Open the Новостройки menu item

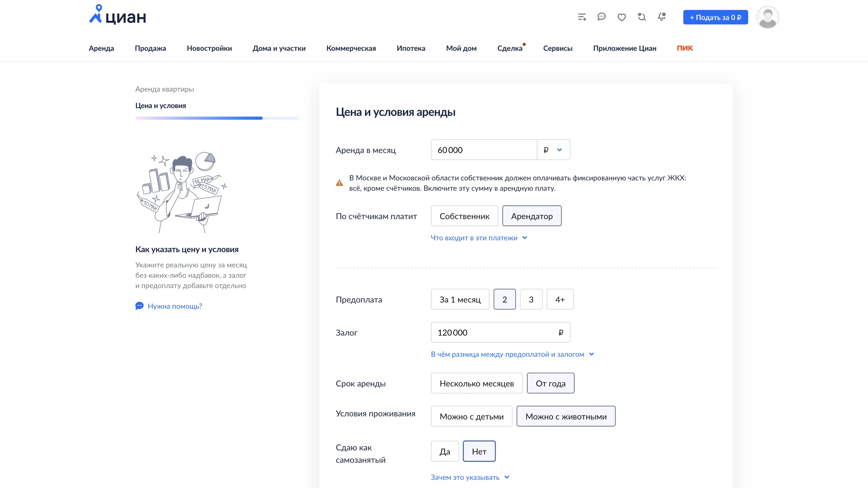tap(209, 48)
